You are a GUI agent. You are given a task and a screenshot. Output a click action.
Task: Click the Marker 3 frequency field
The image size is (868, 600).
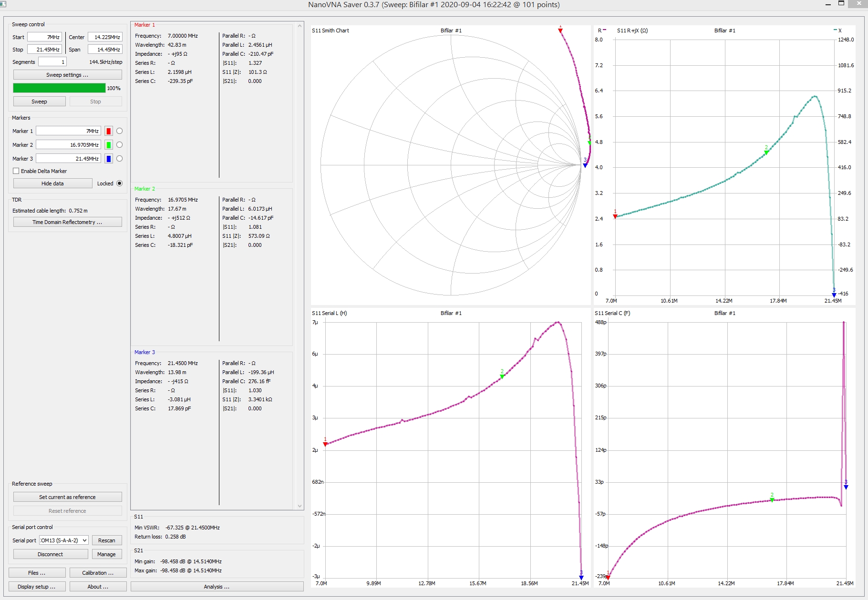tap(68, 159)
